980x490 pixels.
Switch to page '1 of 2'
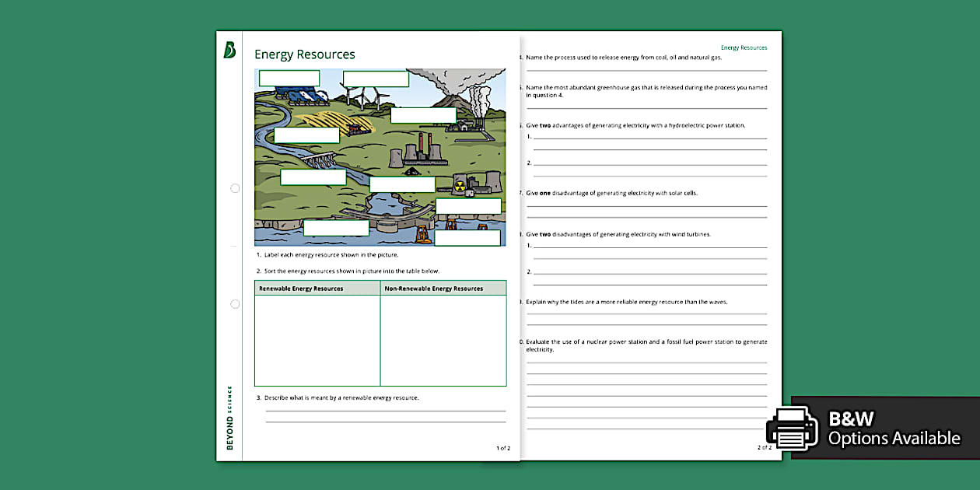pyautogui.click(x=502, y=447)
